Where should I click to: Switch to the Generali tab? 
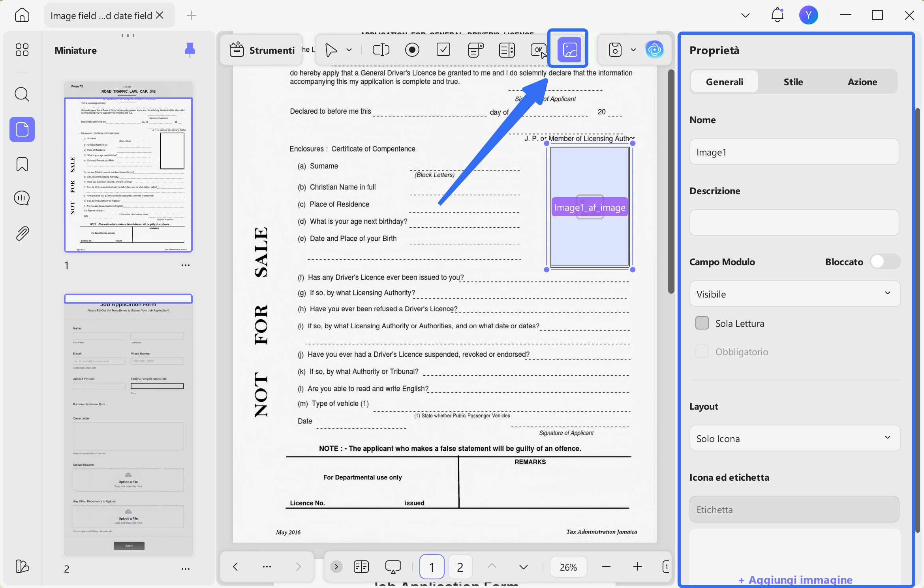[x=725, y=82]
